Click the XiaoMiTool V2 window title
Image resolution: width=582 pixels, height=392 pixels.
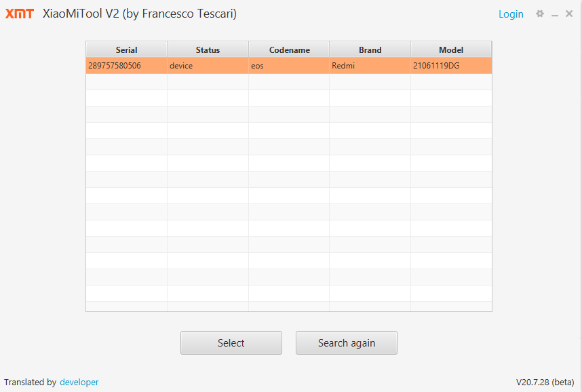(139, 14)
